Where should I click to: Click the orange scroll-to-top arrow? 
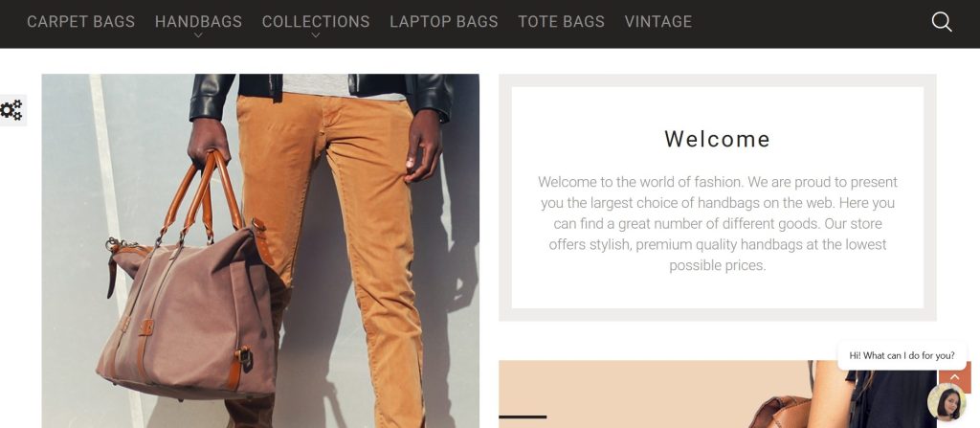pos(955,376)
